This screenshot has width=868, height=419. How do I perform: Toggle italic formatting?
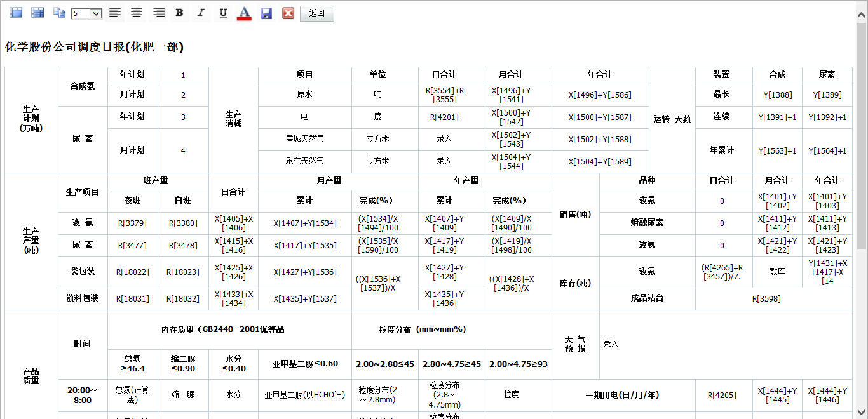click(201, 13)
